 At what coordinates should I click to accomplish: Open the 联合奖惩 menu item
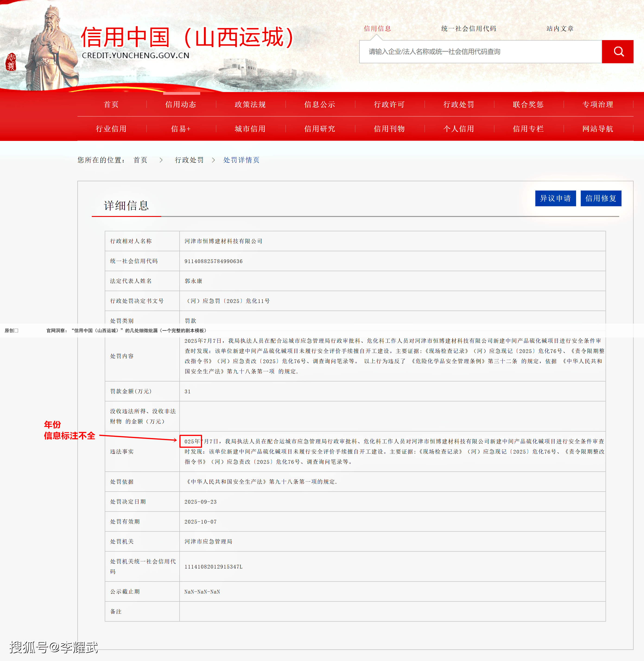tap(528, 104)
